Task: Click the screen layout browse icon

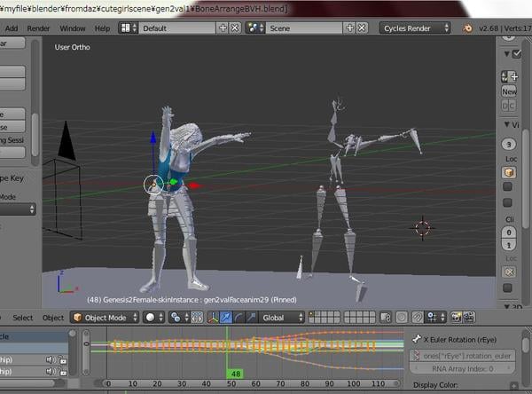Action: tap(128, 28)
